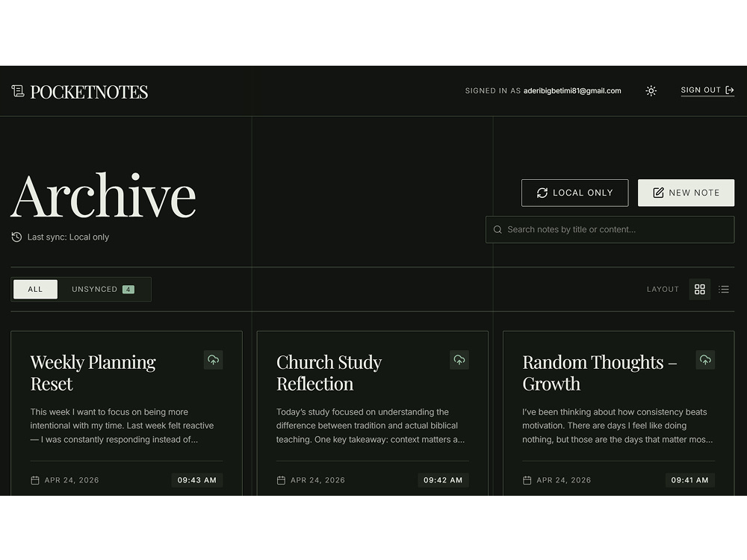This screenshot has height=560, width=747.
Task: Click the search magnifier icon
Action: (498, 229)
